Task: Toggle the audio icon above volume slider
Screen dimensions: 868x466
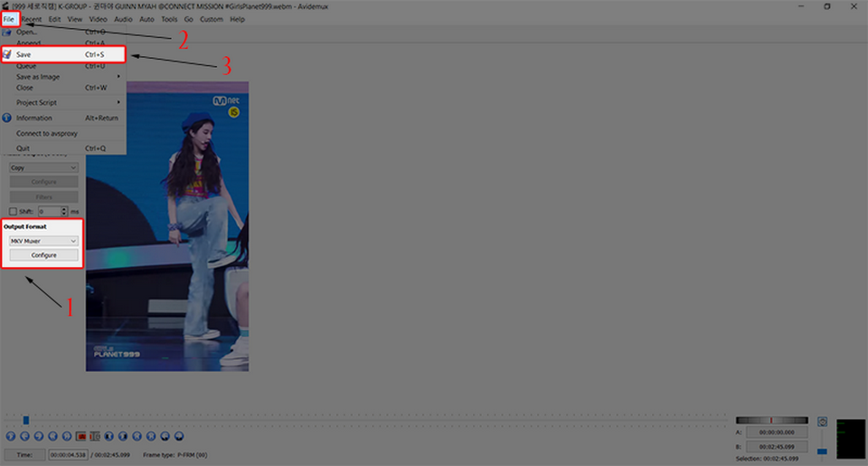Action: [823, 422]
